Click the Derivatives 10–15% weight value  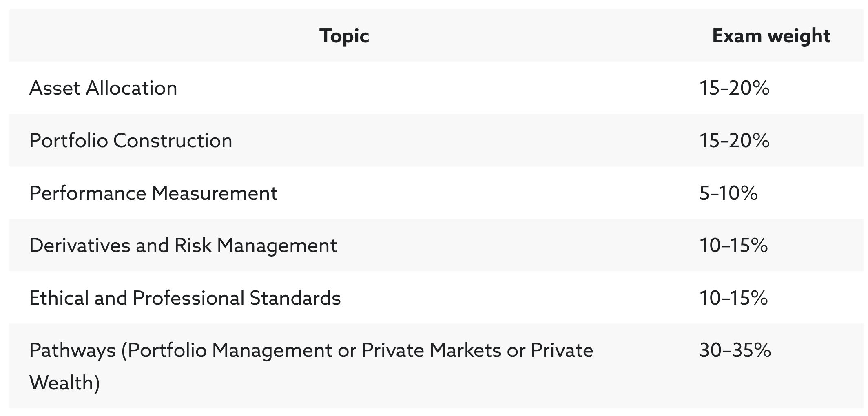point(733,246)
